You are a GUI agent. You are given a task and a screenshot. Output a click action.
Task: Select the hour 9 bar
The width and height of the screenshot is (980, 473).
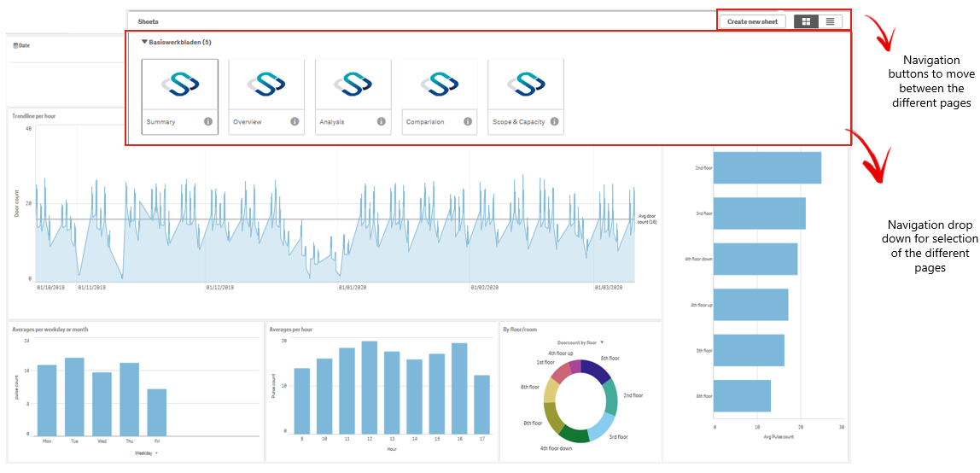(x=302, y=400)
